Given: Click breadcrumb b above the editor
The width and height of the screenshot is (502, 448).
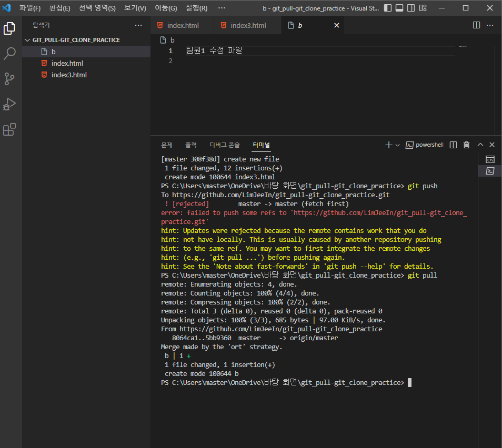Looking at the screenshot, I should (172, 40).
